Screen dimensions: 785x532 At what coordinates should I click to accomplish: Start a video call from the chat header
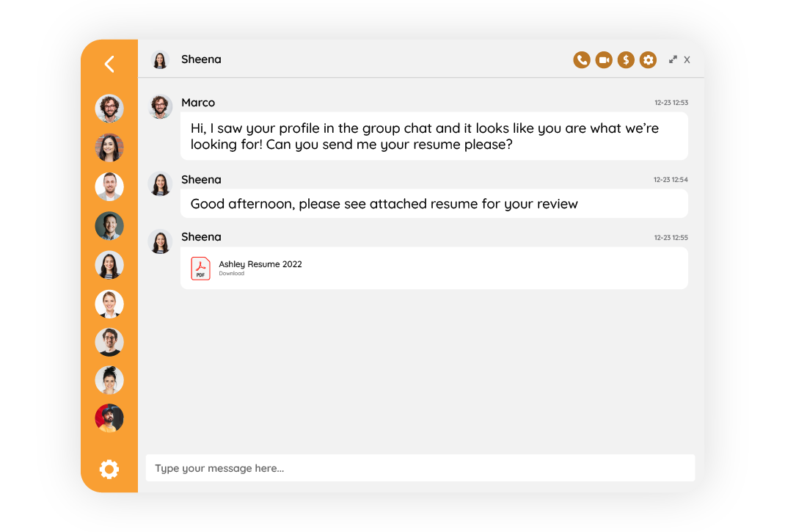click(604, 59)
